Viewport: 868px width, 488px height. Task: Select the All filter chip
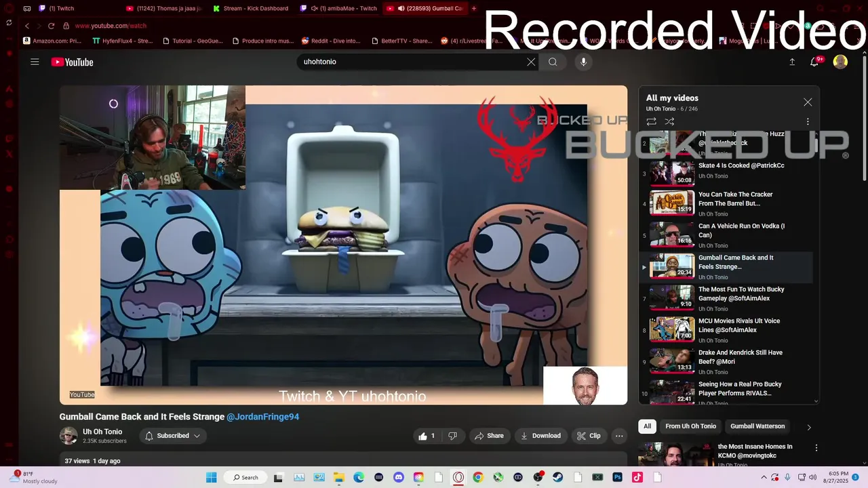[648, 426]
